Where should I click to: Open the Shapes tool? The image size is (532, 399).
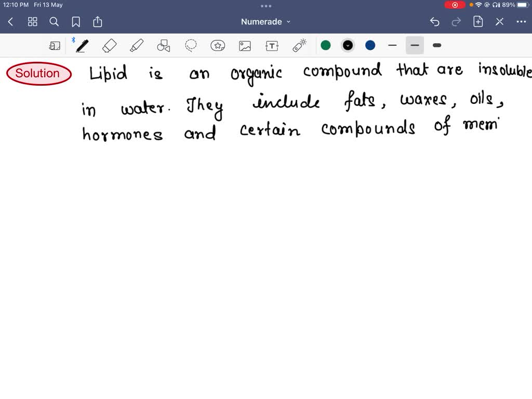[163, 46]
